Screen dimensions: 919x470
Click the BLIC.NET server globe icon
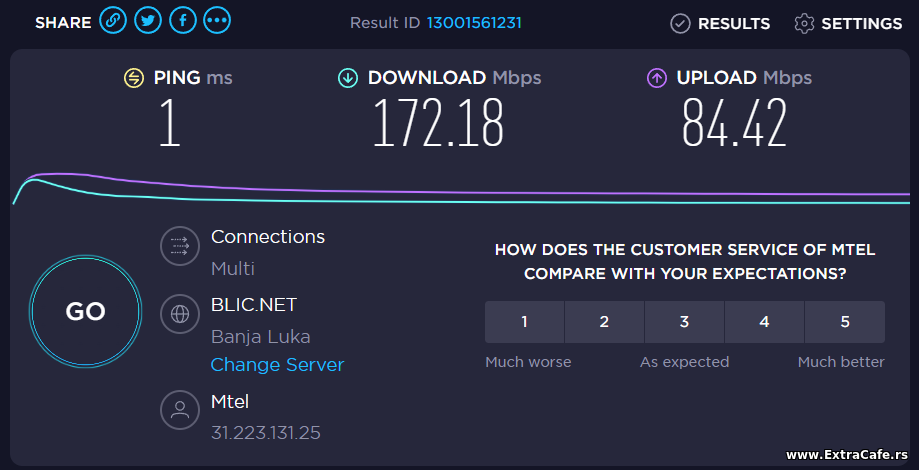tap(180, 314)
